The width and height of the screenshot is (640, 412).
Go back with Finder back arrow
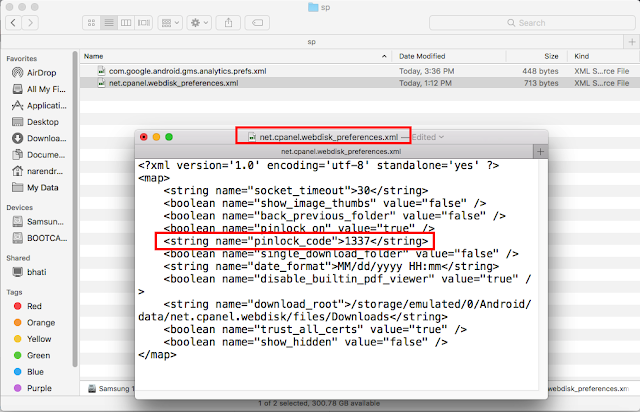[x=13, y=23]
